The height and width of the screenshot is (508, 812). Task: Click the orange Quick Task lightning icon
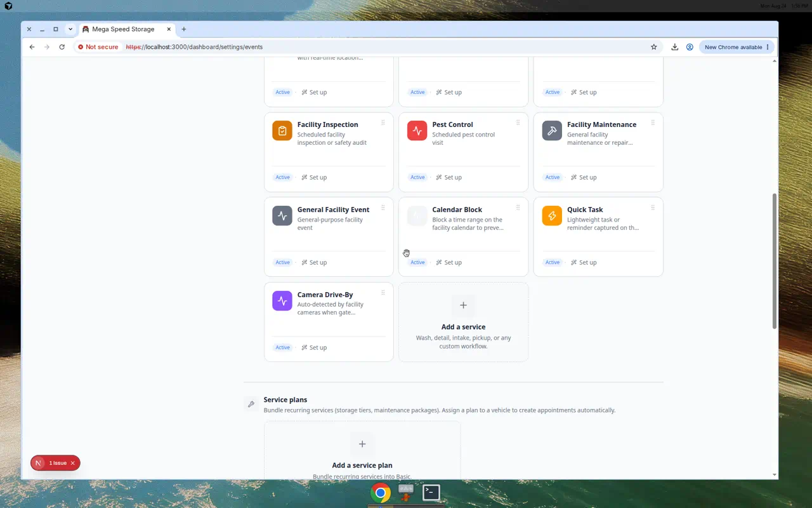[x=552, y=216]
